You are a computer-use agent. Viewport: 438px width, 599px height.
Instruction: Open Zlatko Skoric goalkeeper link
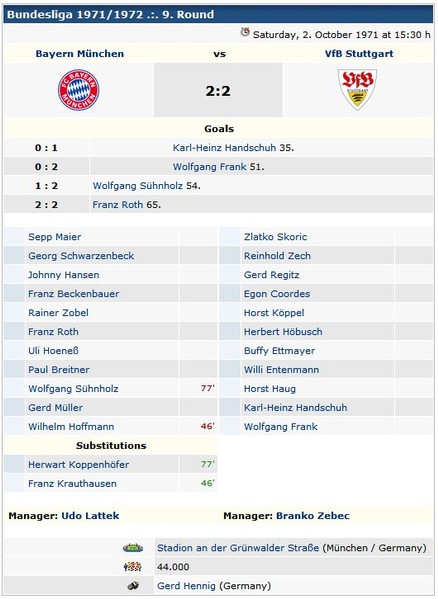pos(275,237)
